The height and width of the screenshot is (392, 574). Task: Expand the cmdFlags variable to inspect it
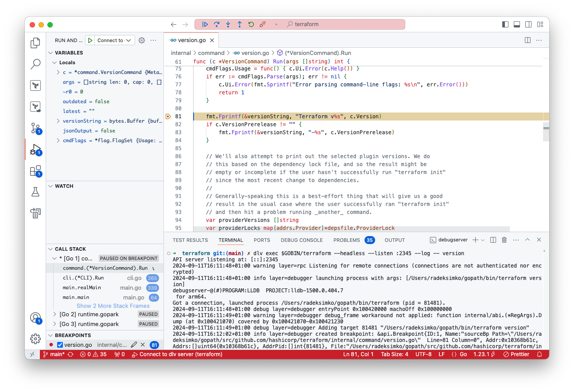point(58,140)
